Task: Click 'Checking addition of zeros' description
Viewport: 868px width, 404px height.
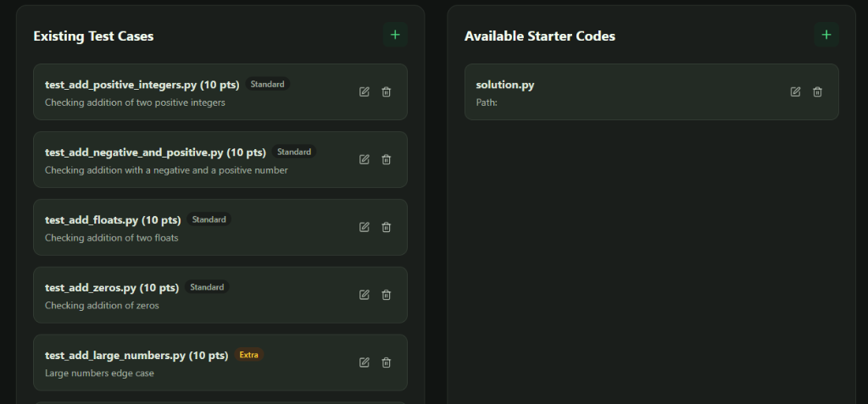Action: pyautogui.click(x=102, y=306)
